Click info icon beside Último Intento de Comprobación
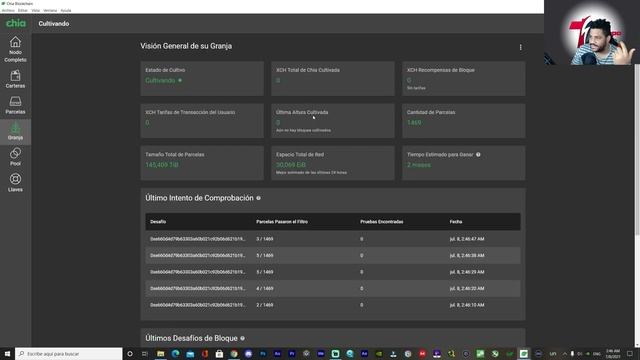The image size is (640, 360). click(x=258, y=198)
